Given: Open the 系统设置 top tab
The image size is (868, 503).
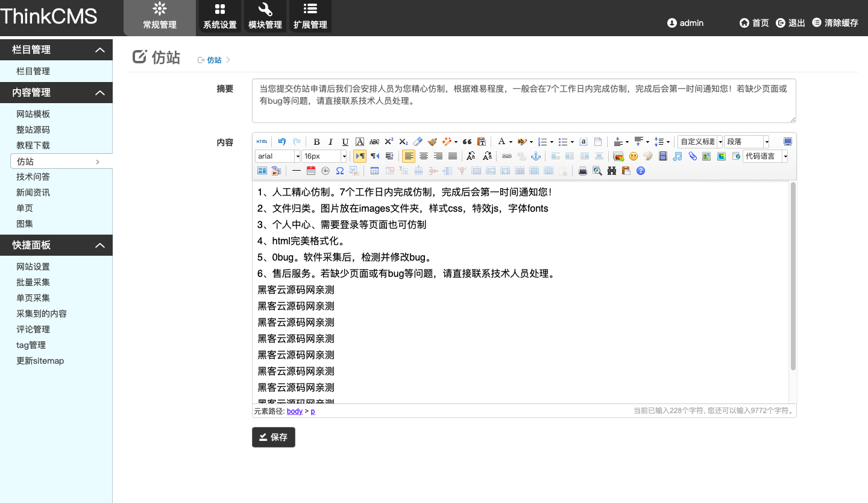Looking at the screenshot, I should click(x=220, y=17).
